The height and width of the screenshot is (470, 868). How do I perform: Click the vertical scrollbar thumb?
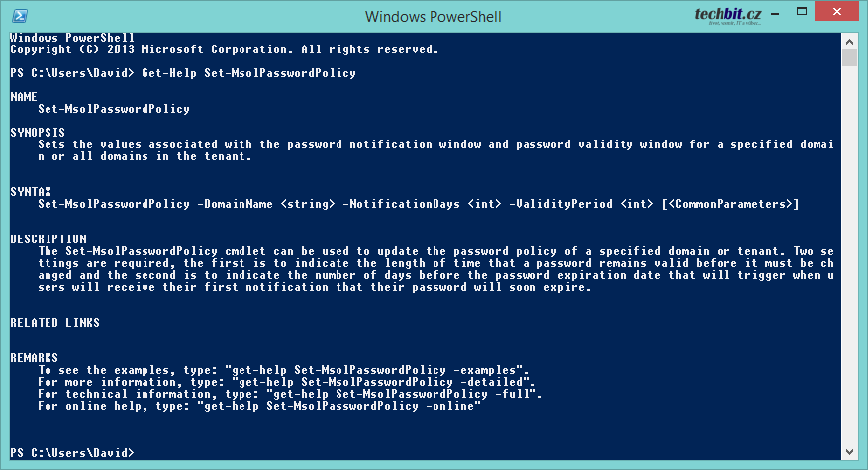coord(850,58)
